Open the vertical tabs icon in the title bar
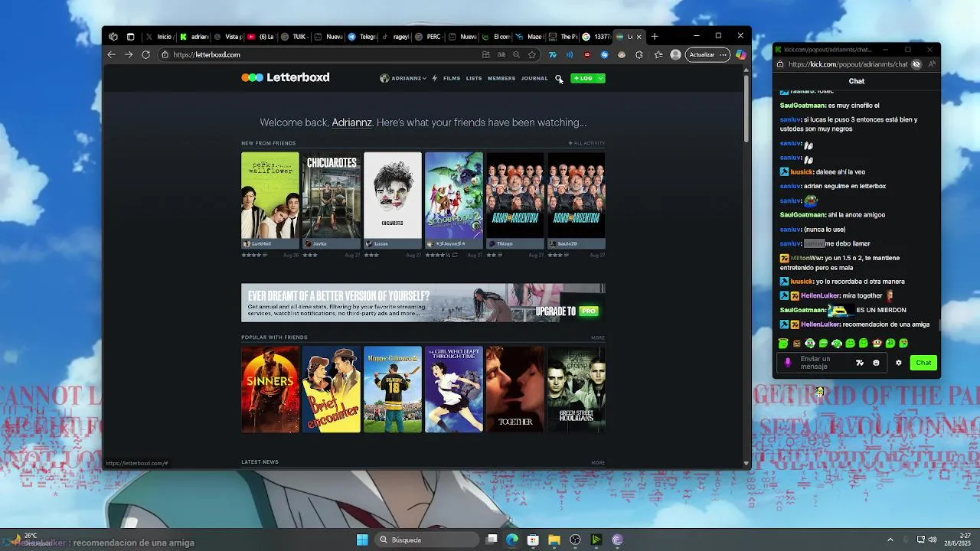This screenshot has height=551, width=980. 130,36
